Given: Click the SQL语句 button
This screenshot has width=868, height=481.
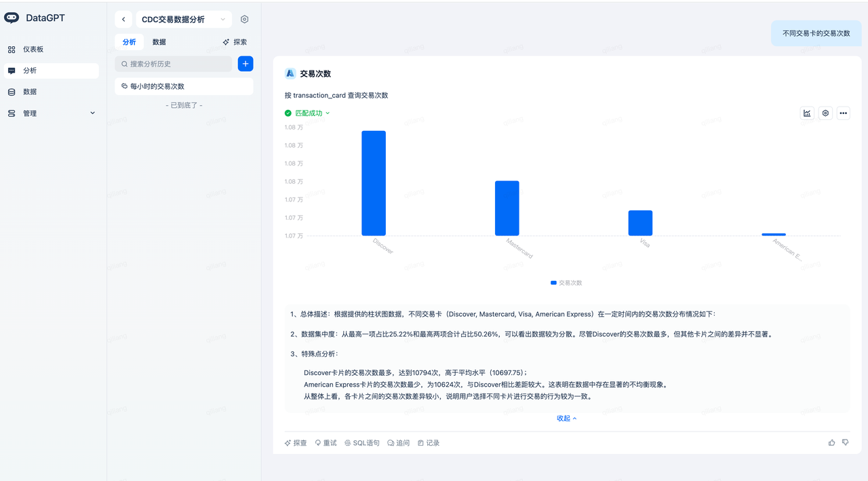Looking at the screenshot, I should click(x=362, y=443).
